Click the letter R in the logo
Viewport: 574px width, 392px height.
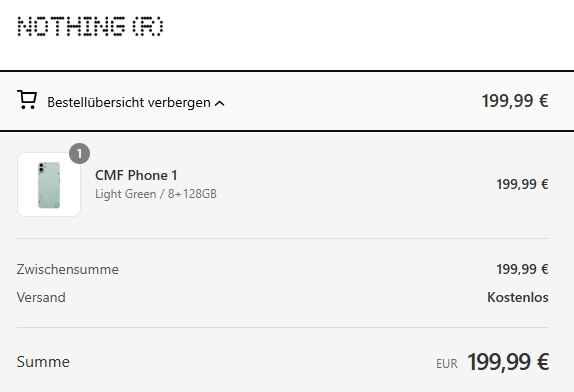tap(147, 26)
